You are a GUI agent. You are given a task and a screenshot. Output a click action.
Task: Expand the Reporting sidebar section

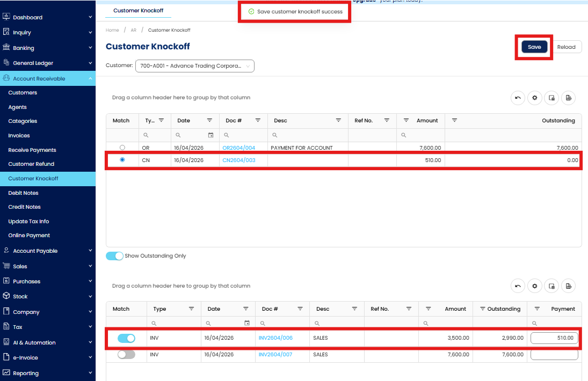[x=48, y=373]
